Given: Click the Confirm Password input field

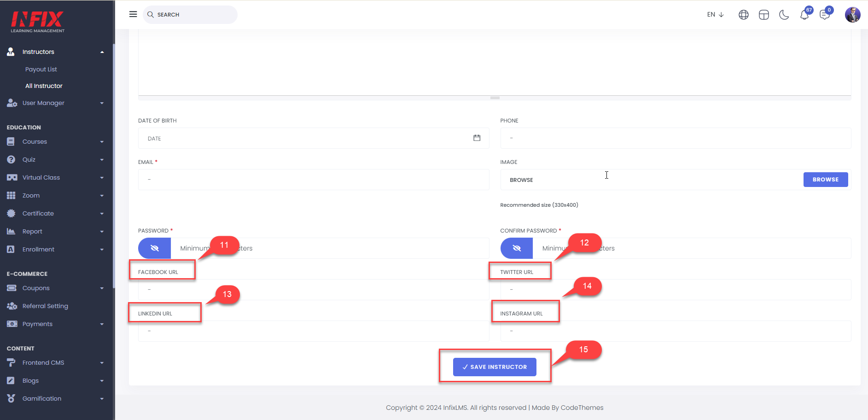Looking at the screenshot, I should pyautogui.click(x=692, y=248).
